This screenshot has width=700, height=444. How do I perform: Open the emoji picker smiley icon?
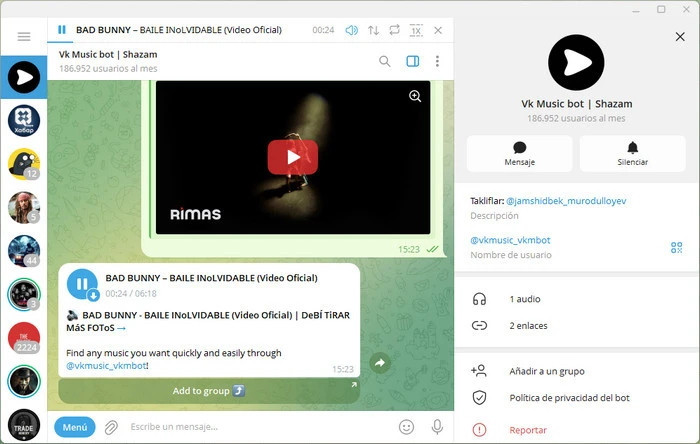(406, 427)
